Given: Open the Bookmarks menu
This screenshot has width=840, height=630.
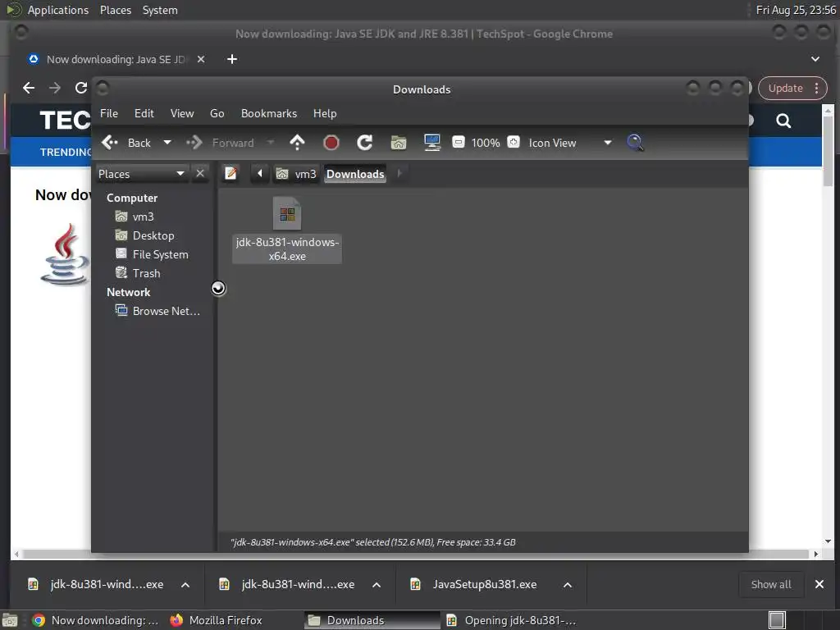Looking at the screenshot, I should coord(269,113).
